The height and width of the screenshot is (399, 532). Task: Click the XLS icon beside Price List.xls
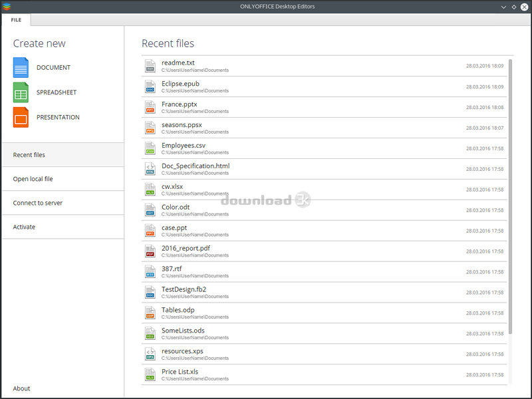150,375
